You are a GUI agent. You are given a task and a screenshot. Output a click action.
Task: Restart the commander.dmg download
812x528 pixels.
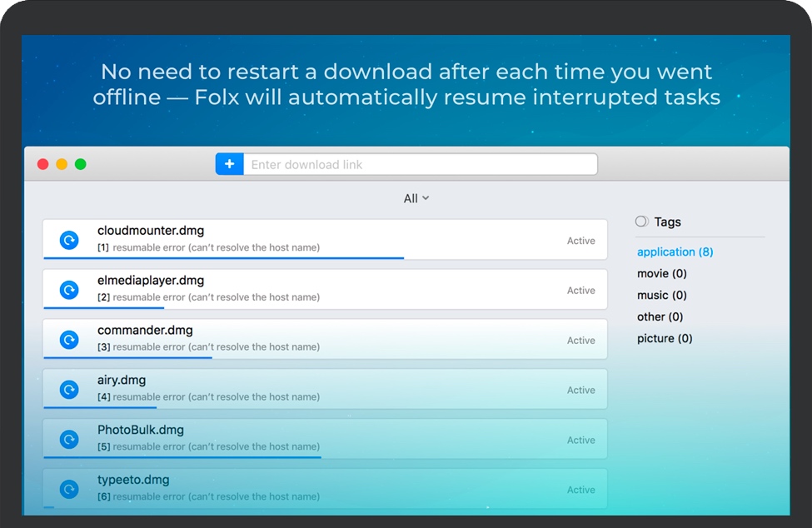[x=67, y=340]
